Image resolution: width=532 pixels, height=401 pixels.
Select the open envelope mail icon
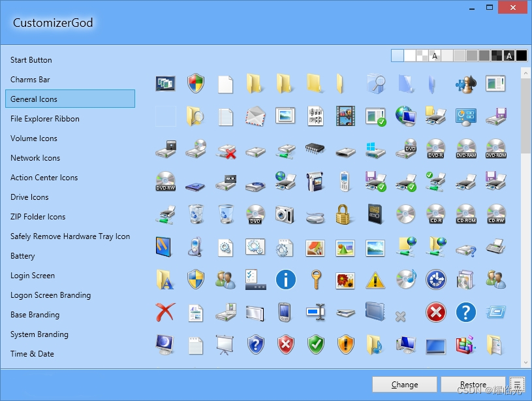255,116
